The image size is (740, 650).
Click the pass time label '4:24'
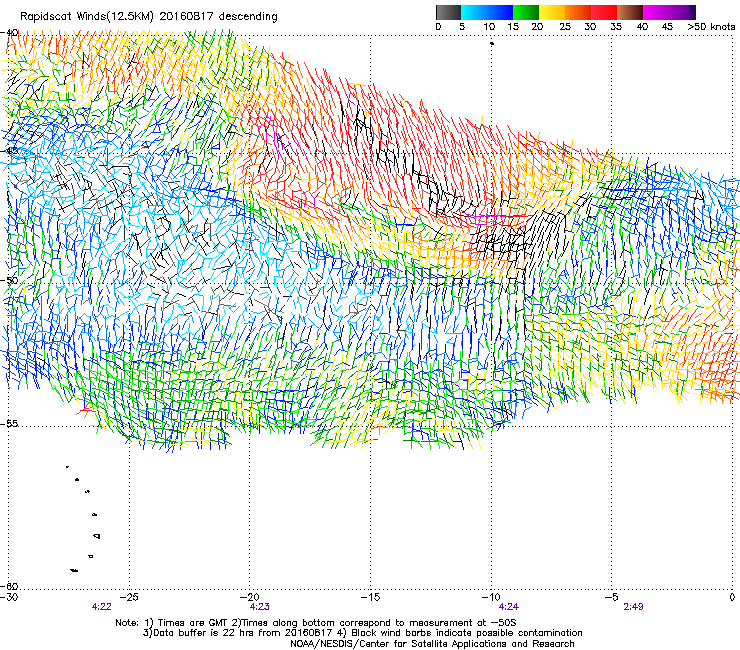(508, 607)
